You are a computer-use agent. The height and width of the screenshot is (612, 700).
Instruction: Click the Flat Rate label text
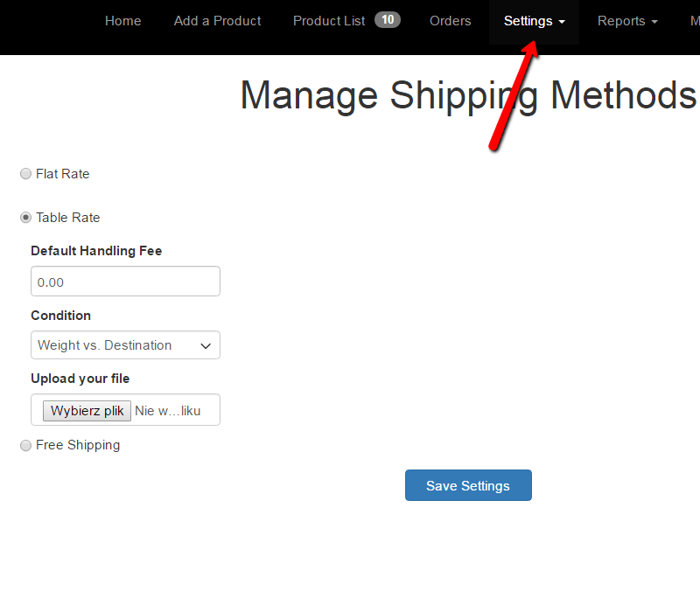(x=63, y=174)
